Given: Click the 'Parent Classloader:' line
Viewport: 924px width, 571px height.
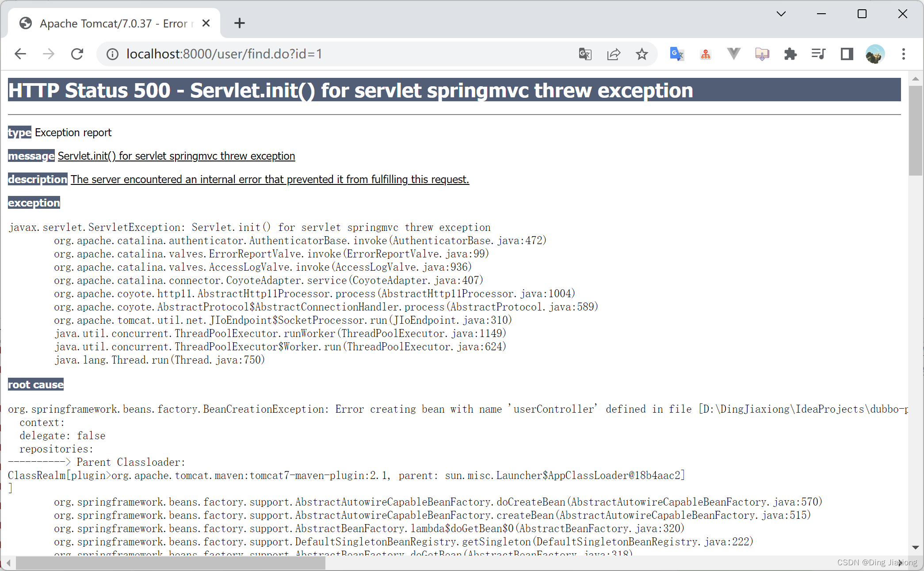Looking at the screenshot, I should coord(97,462).
